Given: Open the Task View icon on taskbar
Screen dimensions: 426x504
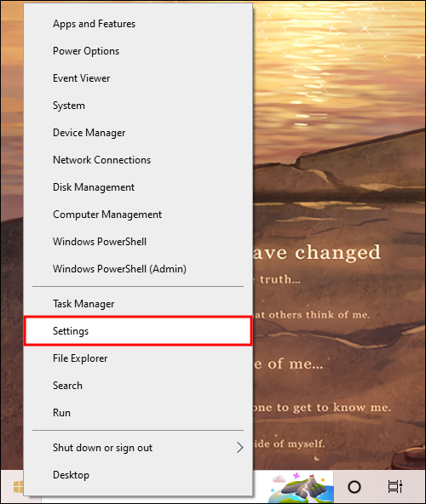Looking at the screenshot, I should tap(394, 487).
